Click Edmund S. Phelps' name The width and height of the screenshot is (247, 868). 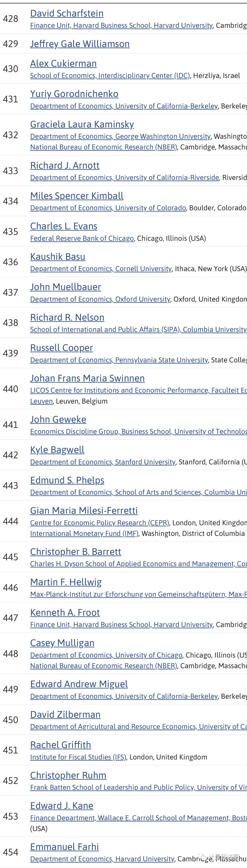(67, 480)
